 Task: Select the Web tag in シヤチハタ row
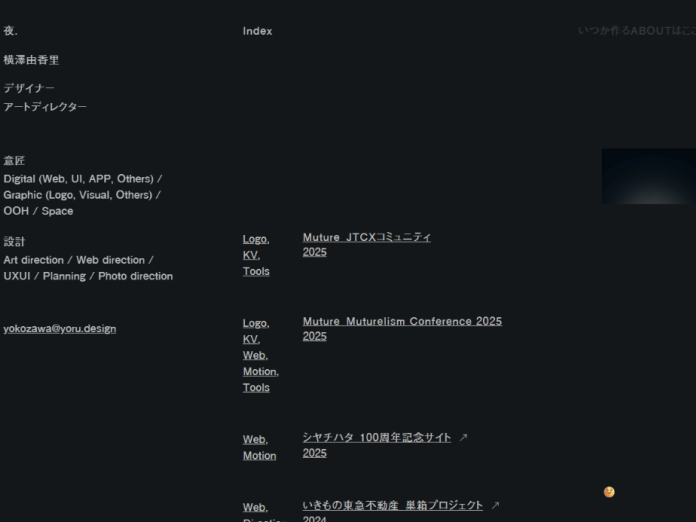(x=255, y=439)
